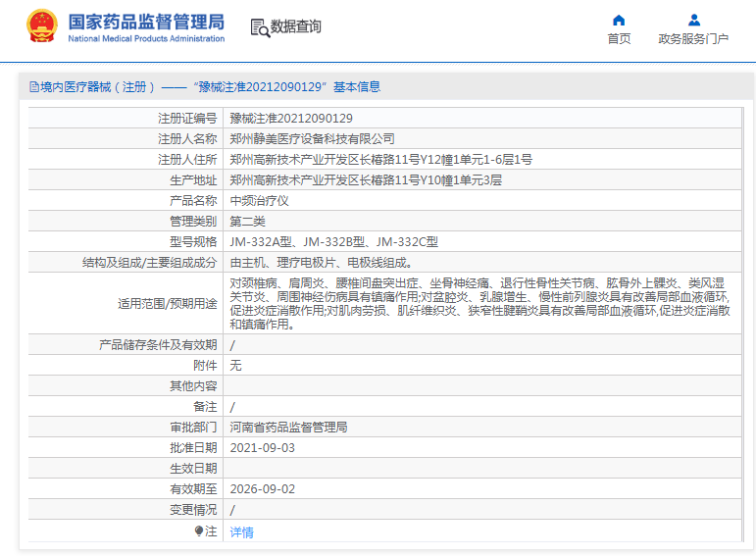Click the 有效期至 label
Screen dimensions: 756x556
(x=193, y=489)
